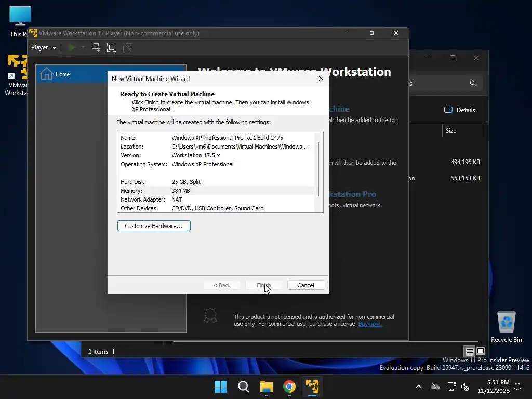Click the license ribbon badge icon
The image size is (532, 399).
[x=210, y=315]
